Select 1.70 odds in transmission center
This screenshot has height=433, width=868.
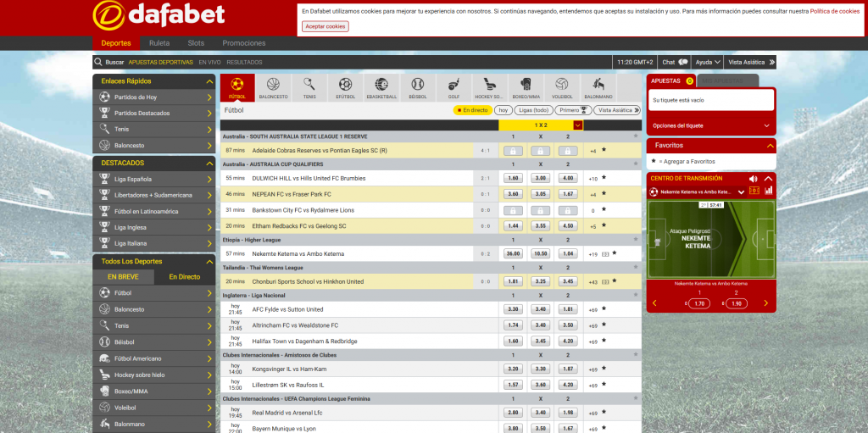(x=699, y=303)
